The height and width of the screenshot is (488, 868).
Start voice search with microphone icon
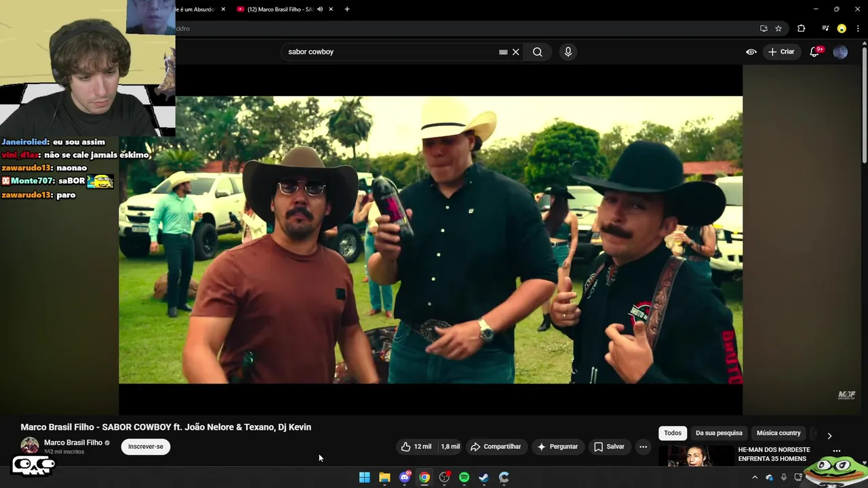pyautogui.click(x=568, y=52)
